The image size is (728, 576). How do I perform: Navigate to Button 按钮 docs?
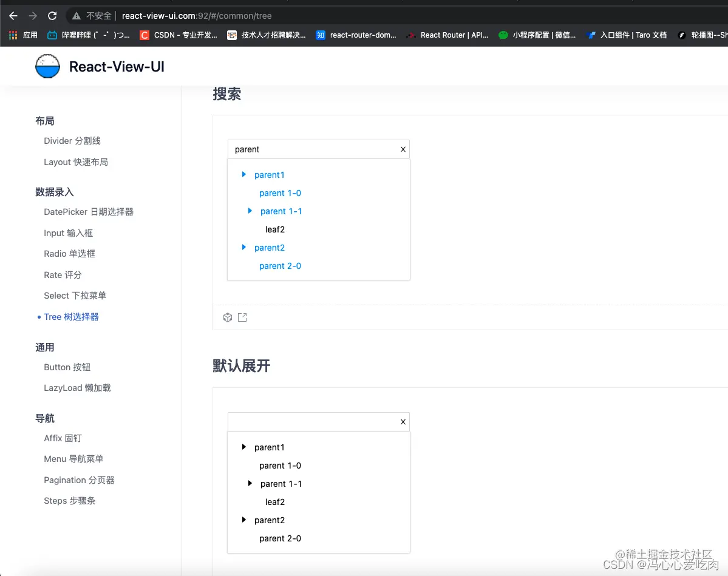click(x=67, y=367)
